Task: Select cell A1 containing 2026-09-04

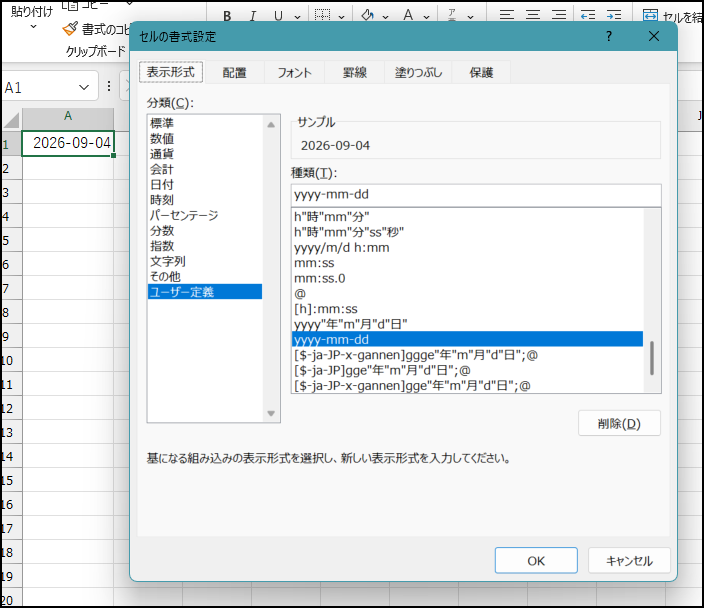Action: click(x=68, y=143)
